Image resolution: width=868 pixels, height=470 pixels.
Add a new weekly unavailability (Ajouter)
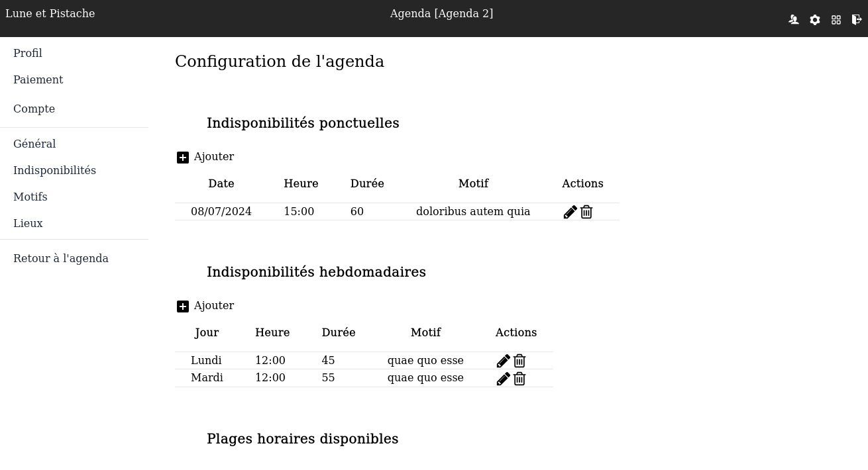pyautogui.click(x=205, y=306)
